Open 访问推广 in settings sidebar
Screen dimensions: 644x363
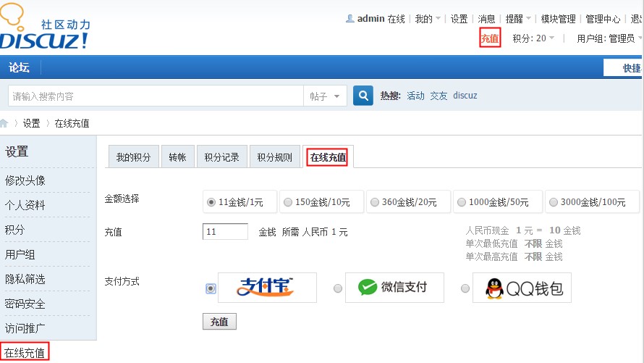[25, 328]
